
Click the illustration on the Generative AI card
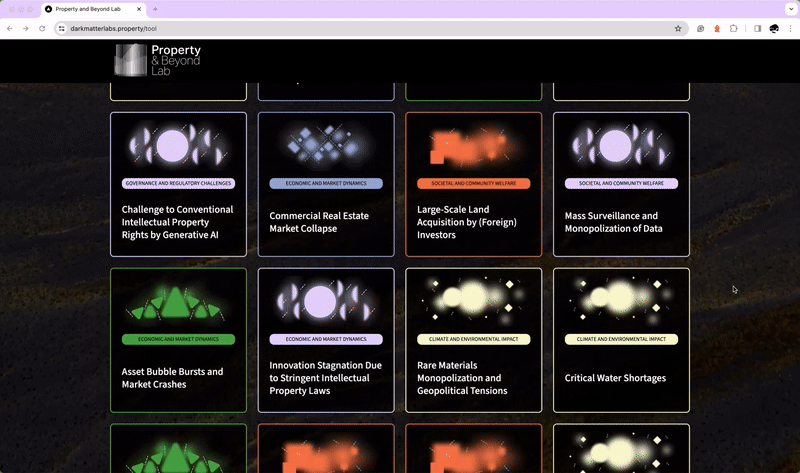178,145
